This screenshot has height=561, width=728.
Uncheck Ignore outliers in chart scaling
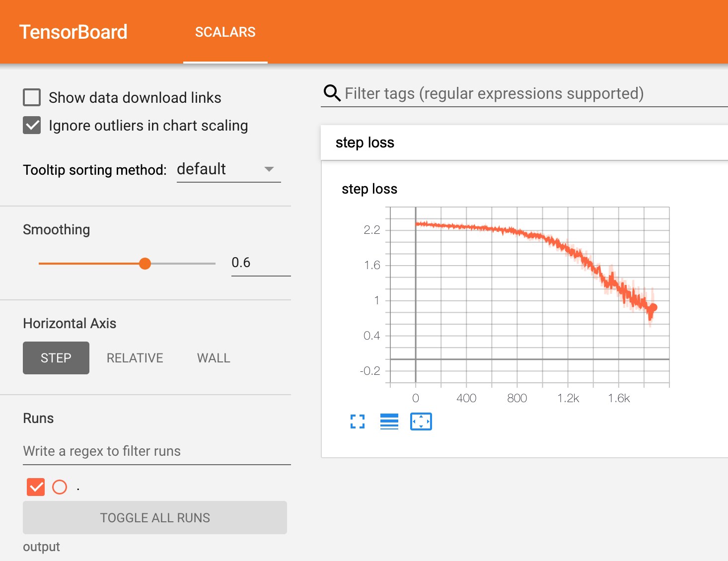(x=32, y=126)
